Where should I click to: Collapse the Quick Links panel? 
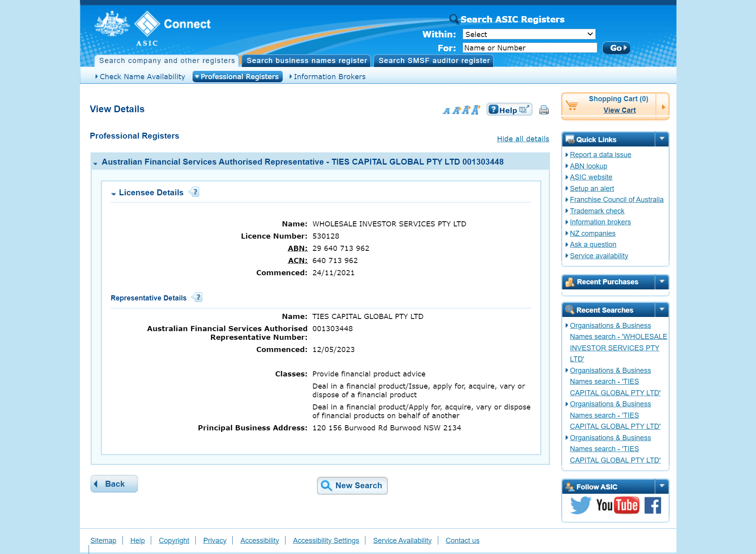click(662, 139)
